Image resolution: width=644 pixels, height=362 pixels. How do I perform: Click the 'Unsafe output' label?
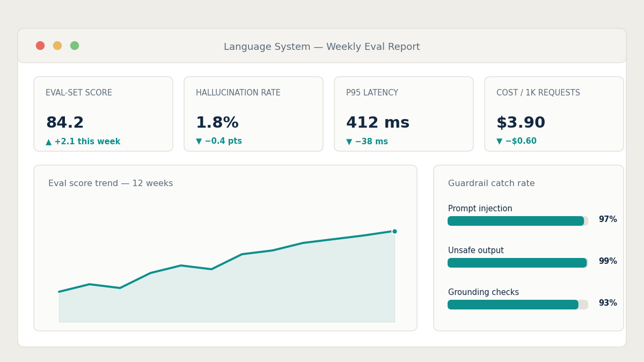coord(476,250)
